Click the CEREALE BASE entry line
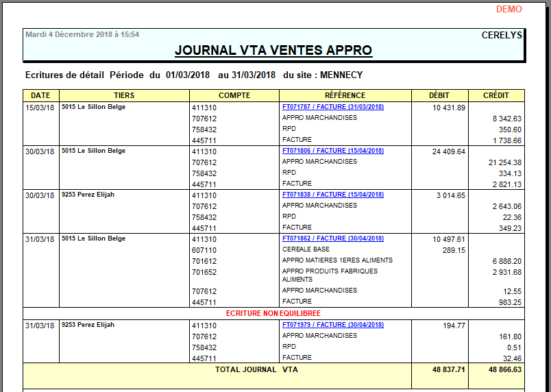 (306, 249)
